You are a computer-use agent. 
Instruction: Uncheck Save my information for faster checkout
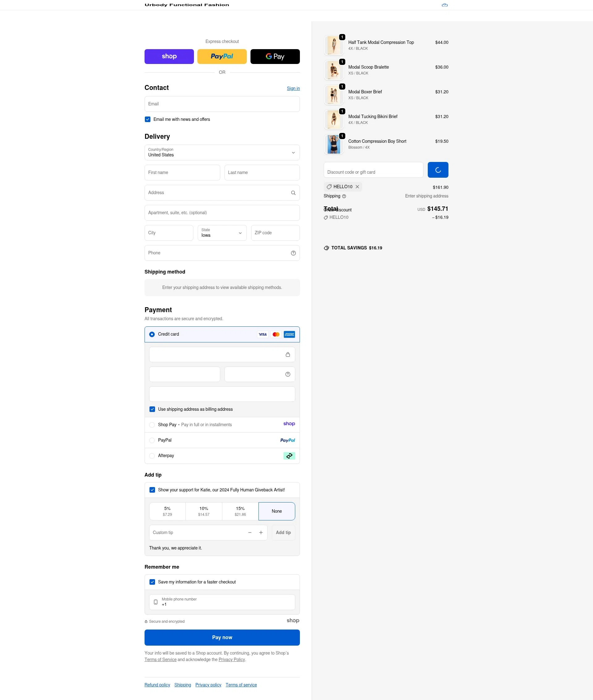[152, 582]
